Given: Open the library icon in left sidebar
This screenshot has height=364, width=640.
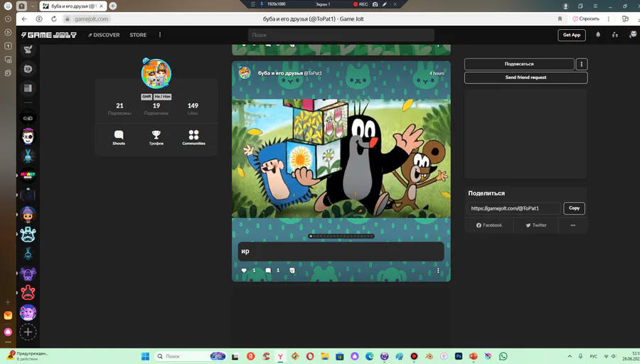Looking at the screenshot, I should tap(28, 88).
